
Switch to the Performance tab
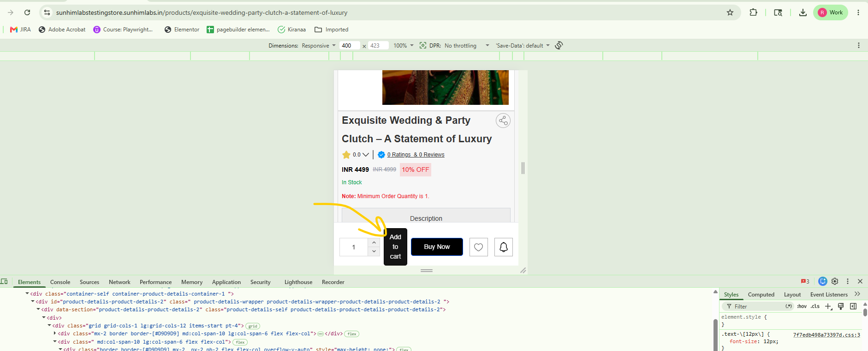tap(155, 282)
